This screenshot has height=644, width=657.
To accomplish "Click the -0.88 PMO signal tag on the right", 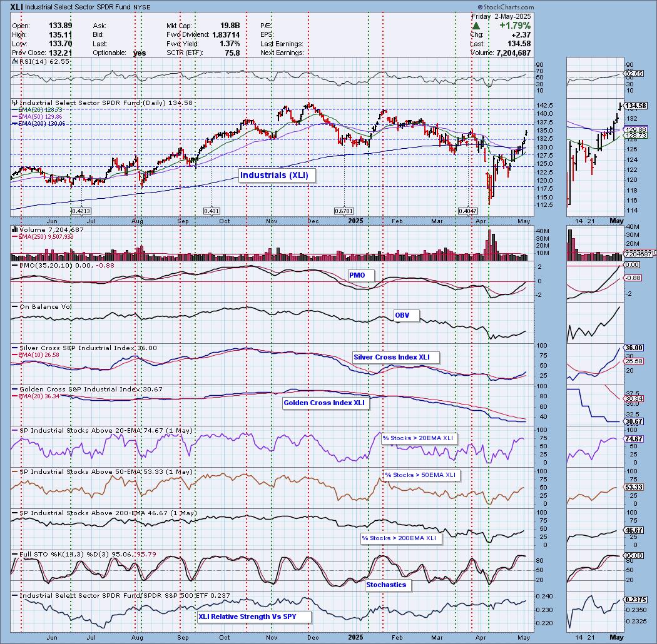I will 633,278.
